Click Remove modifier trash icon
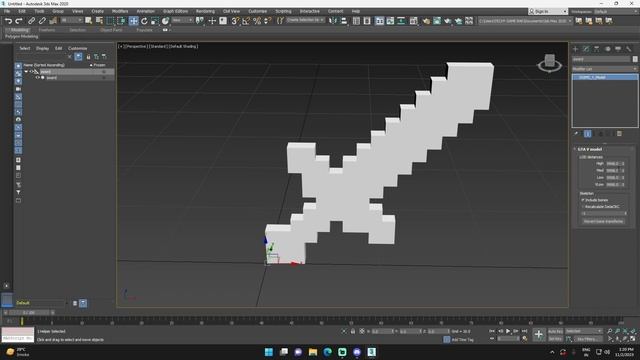640x360 pixels. pos(619,133)
